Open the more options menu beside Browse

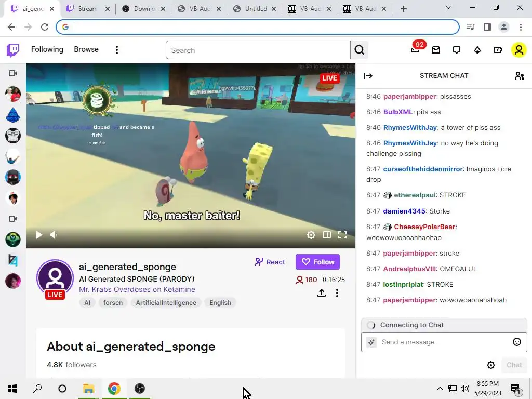[117, 50]
